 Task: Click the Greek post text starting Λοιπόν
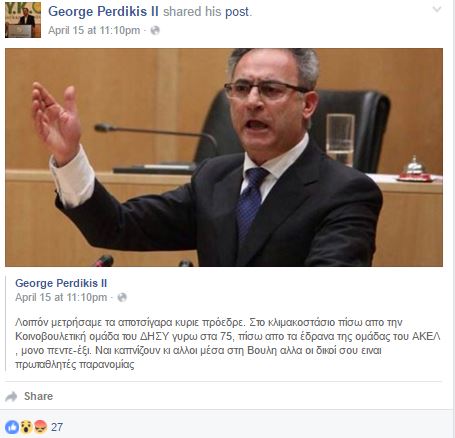[228, 343]
